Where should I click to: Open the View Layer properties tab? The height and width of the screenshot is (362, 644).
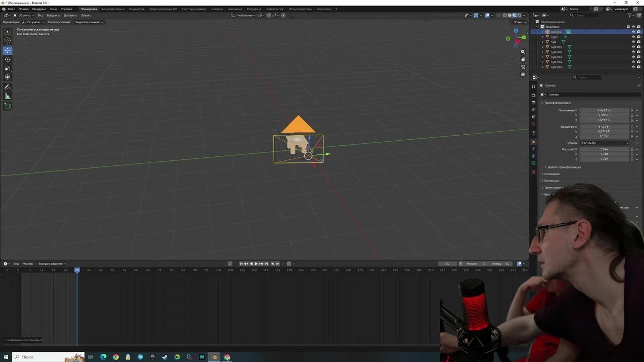[534, 110]
